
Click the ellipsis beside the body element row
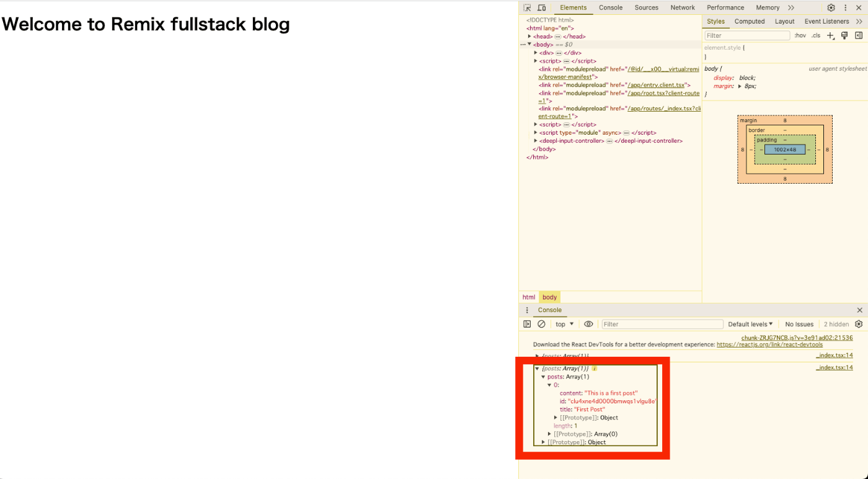point(523,45)
